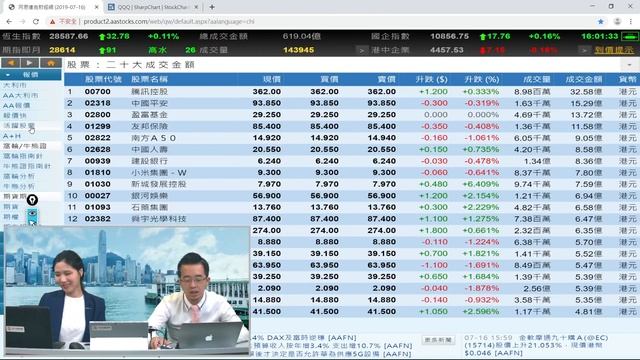The width and height of the screenshot is (640, 360).
Task: Close the QQQ SharpChart StockCharts tab
Action: pyautogui.click(x=196, y=7)
